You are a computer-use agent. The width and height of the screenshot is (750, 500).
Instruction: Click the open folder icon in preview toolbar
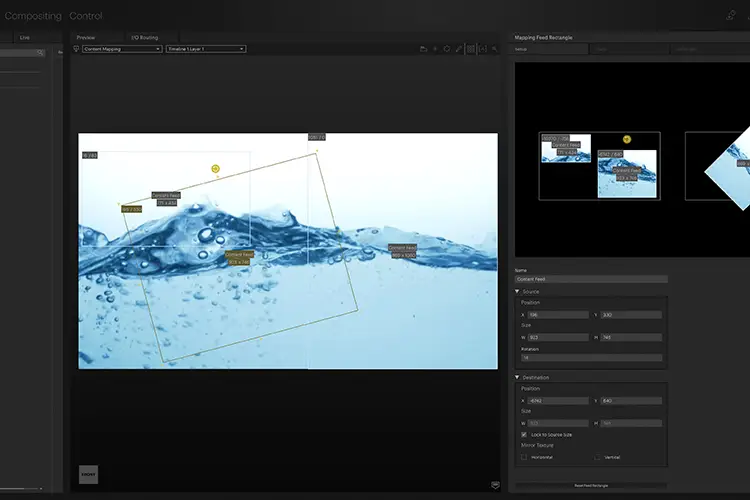click(423, 49)
